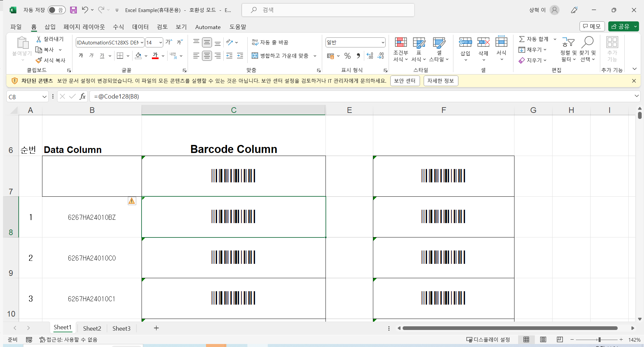Open Sort & Filter (정렬 및 필터)
644x347 pixels.
point(569,49)
